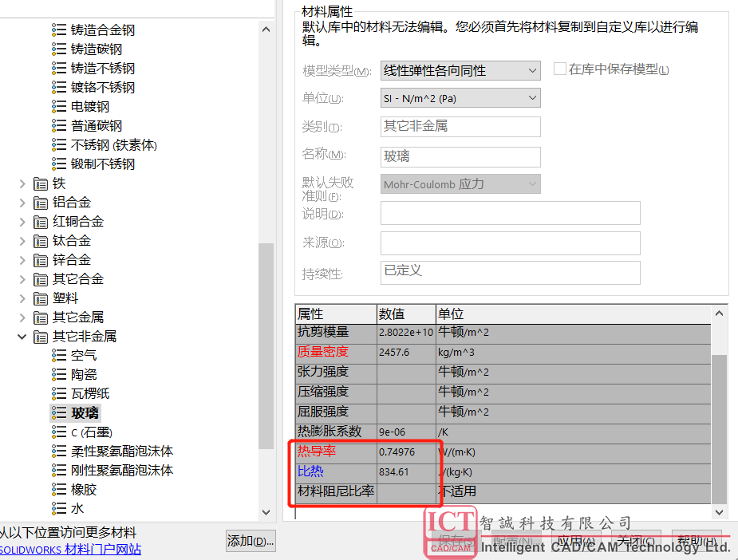Select the 橡胶 material icon

[x=59, y=490]
